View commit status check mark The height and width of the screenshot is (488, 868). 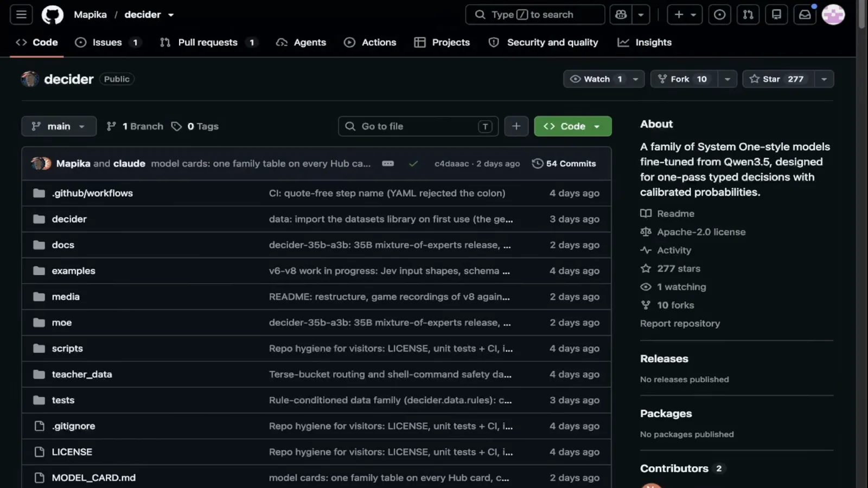413,164
